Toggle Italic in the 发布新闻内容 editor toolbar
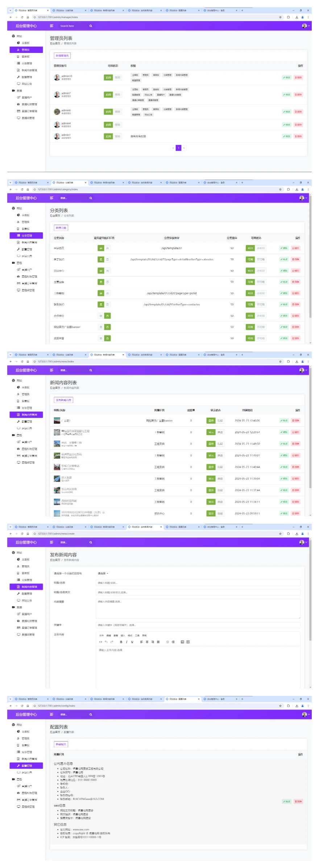319x868 pixels. coord(127,642)
